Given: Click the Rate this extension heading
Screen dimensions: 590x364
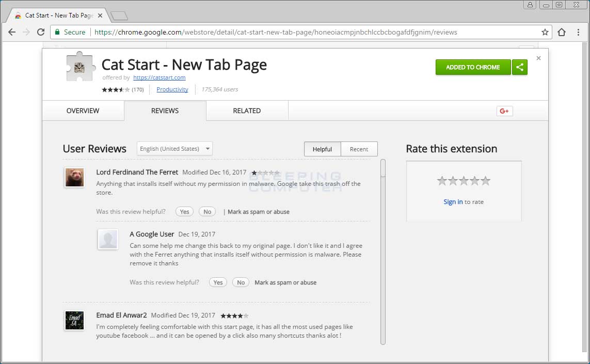Looking at the screenshot, I should click(452, 149).
